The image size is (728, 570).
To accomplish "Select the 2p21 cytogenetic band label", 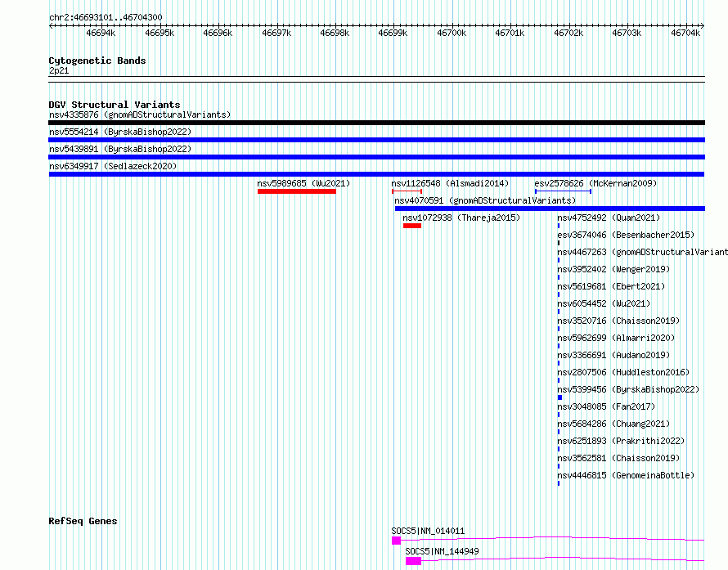I will click(x=59, y=70).
